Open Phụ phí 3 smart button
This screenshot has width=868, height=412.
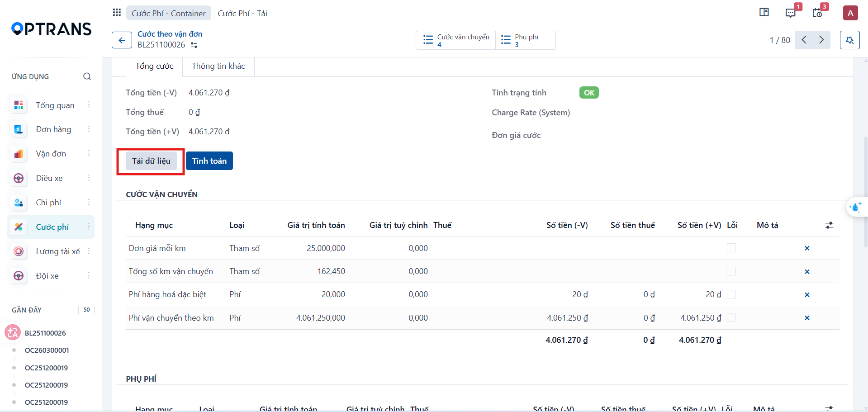[526, 40]
